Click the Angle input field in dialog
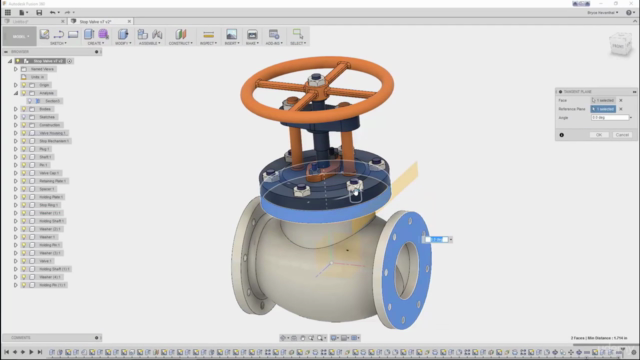 [610, 118]
